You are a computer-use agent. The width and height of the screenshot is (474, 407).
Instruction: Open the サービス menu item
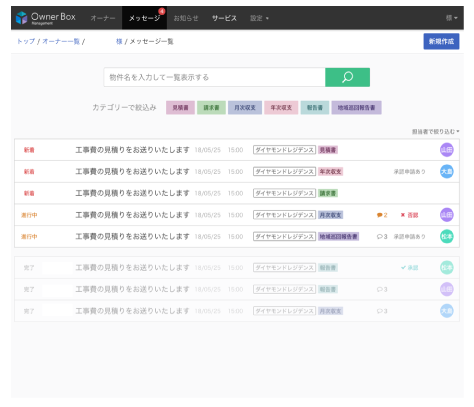pos(224,18)
